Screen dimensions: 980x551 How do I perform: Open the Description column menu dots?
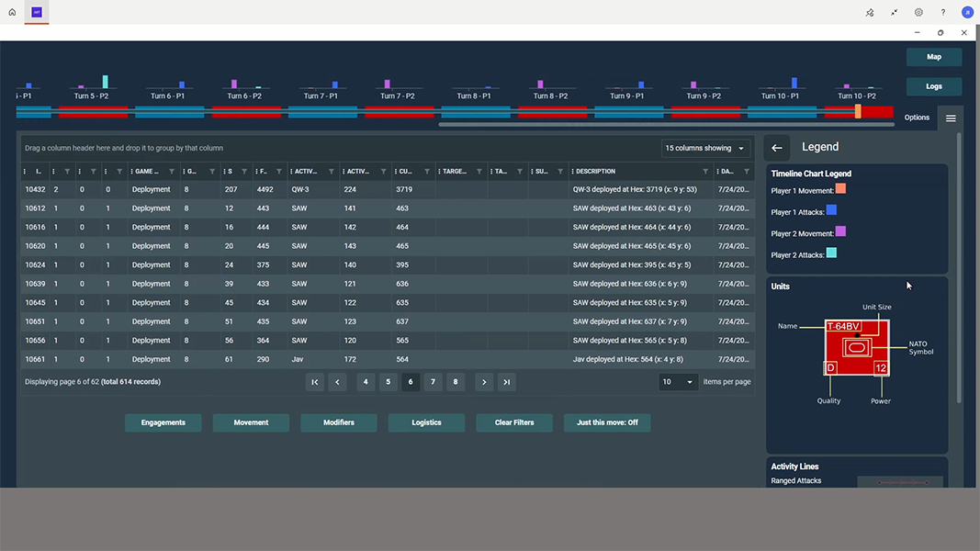571,172
